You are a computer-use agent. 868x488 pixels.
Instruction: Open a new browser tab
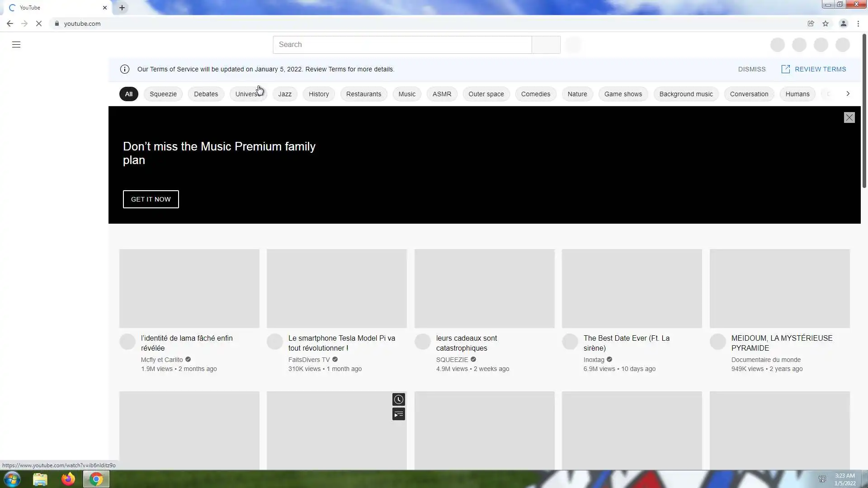122,8
